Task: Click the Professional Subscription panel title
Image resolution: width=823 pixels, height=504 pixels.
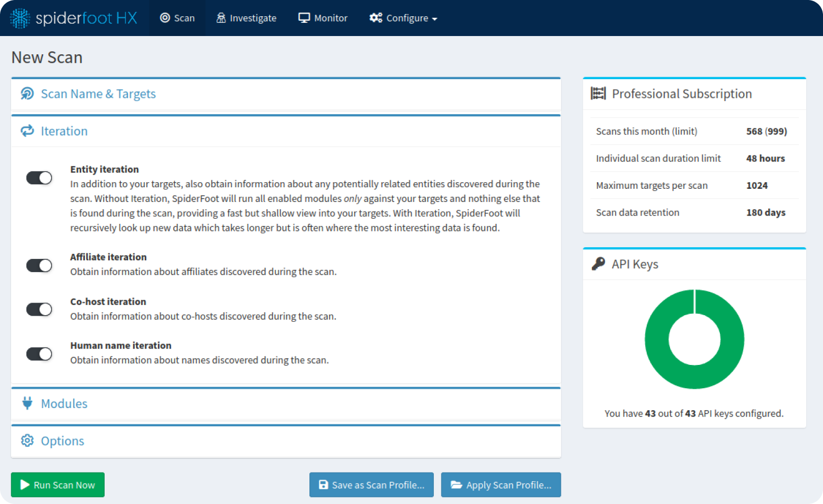Action: (682, 93)
